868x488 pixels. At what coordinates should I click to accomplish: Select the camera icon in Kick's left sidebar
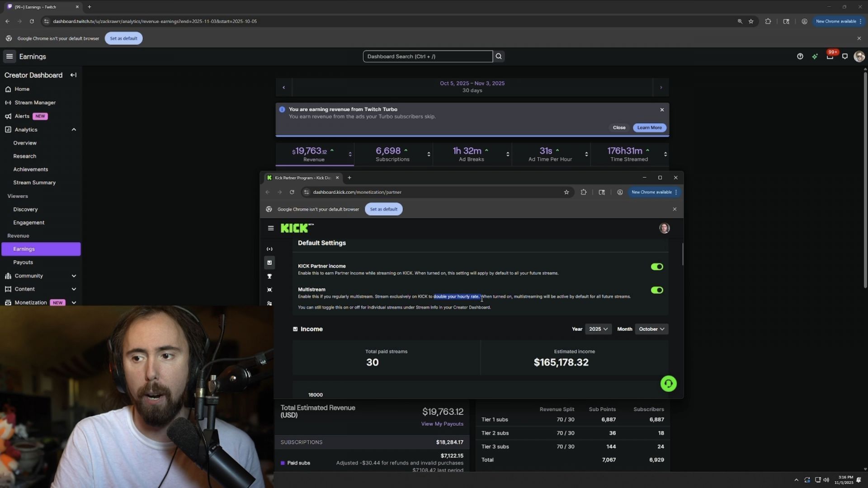(270, 290)
